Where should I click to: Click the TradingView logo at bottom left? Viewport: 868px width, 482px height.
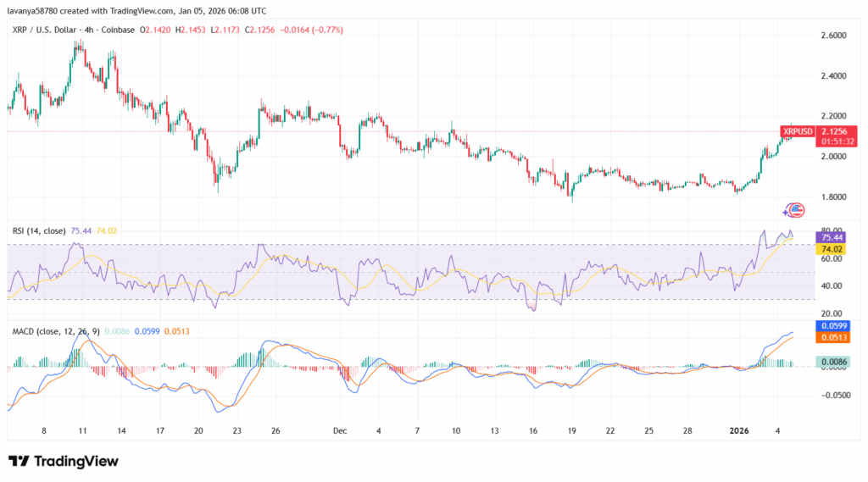64,461
